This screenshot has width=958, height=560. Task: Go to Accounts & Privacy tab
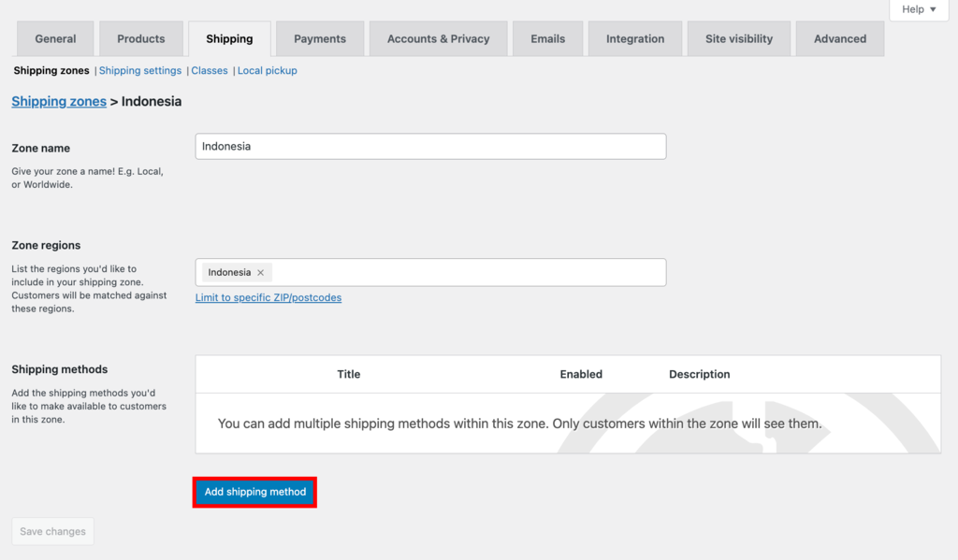(438, 39)
